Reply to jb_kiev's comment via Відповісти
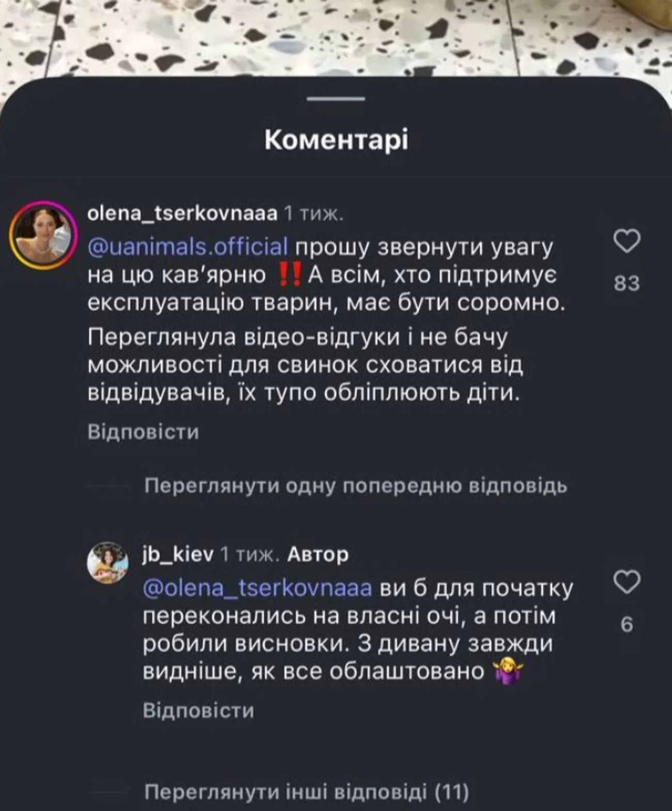 point(198,710)
